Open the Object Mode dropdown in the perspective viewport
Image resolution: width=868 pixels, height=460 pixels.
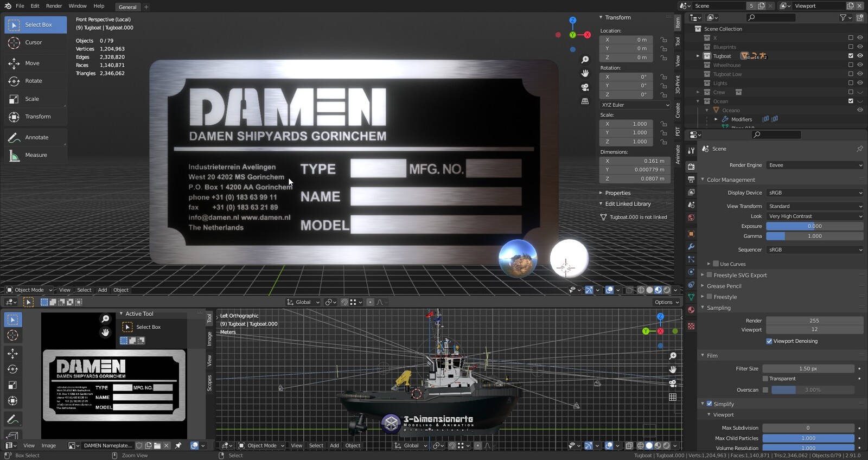pos(29,290)
